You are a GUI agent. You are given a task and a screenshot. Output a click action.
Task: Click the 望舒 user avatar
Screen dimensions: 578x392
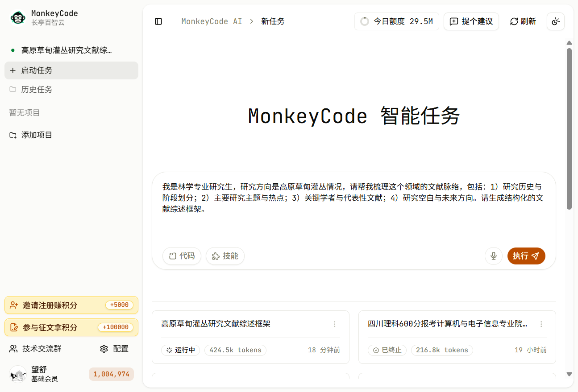[x=18, y=374]
